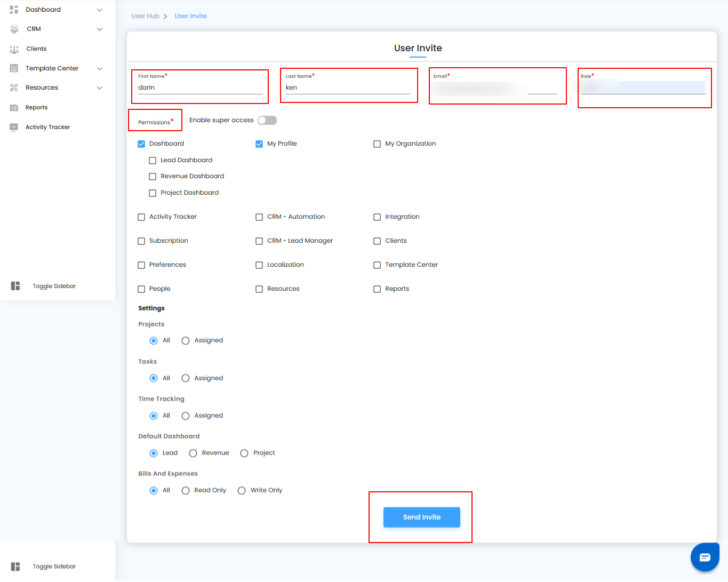This screenshot has width=728, height=582.
Task: Expand the Dashboard menu chevron
Action: (100, 10)
